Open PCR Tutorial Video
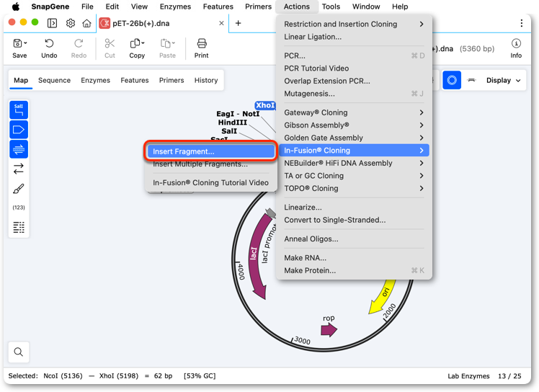 [x=354, y=68]
